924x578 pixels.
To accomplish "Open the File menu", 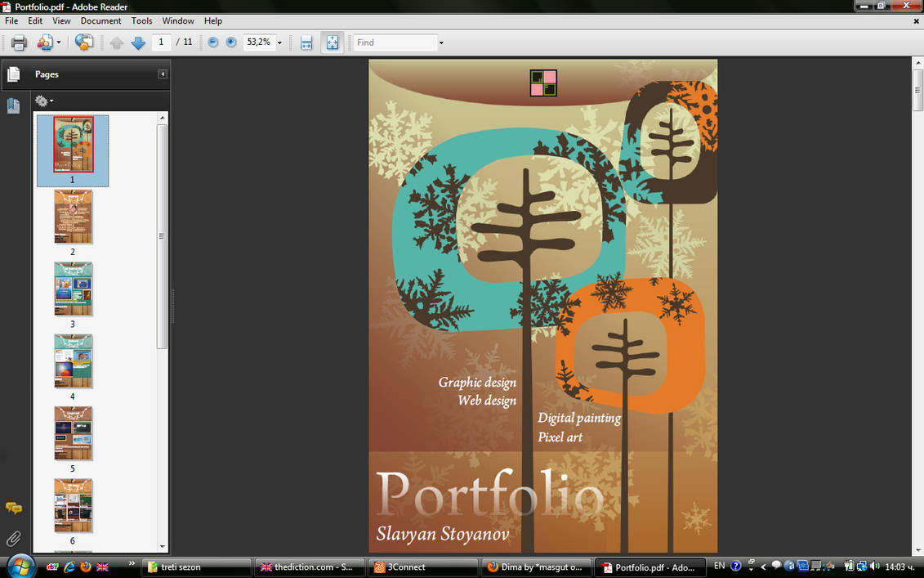I will coord(11,20).
